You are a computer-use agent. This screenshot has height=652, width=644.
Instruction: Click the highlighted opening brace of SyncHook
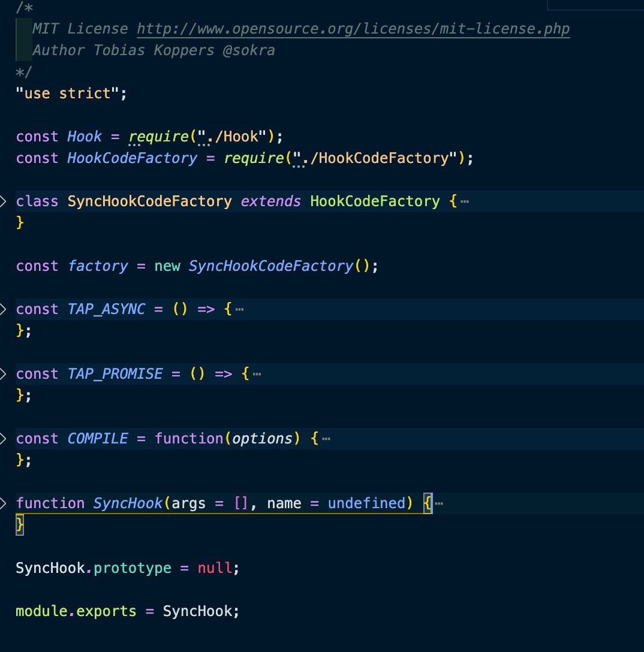click(428, 503)
